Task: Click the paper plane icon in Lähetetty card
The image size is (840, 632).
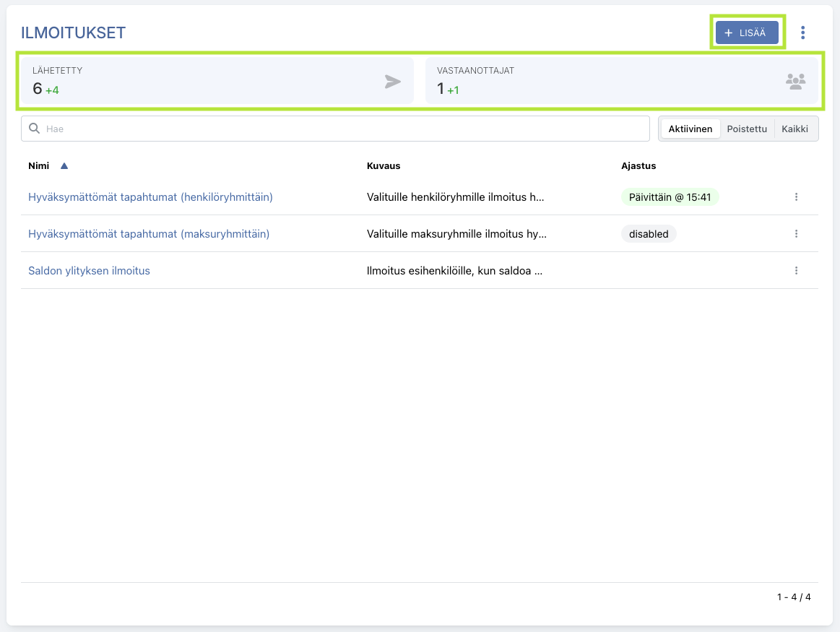Action: [x=392, y=82]
